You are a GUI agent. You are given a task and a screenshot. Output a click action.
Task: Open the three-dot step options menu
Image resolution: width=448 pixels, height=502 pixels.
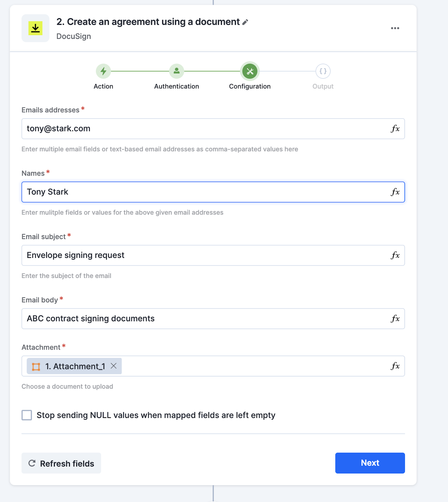coord(395,28)
